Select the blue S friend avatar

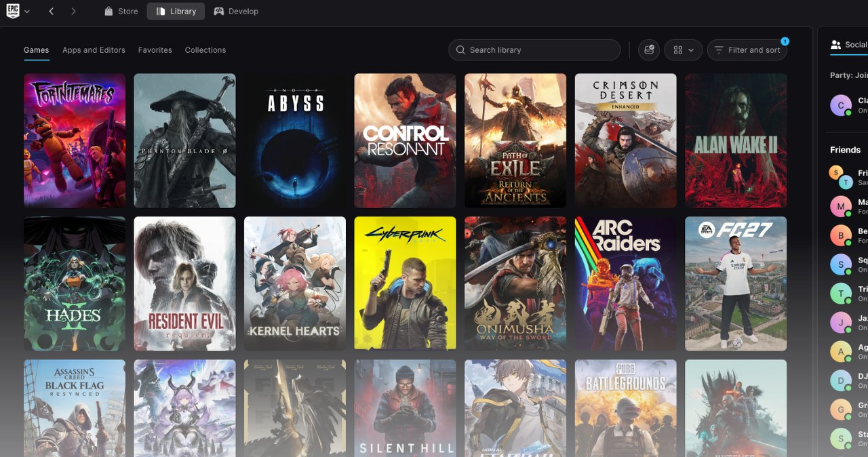click(842, 264)
